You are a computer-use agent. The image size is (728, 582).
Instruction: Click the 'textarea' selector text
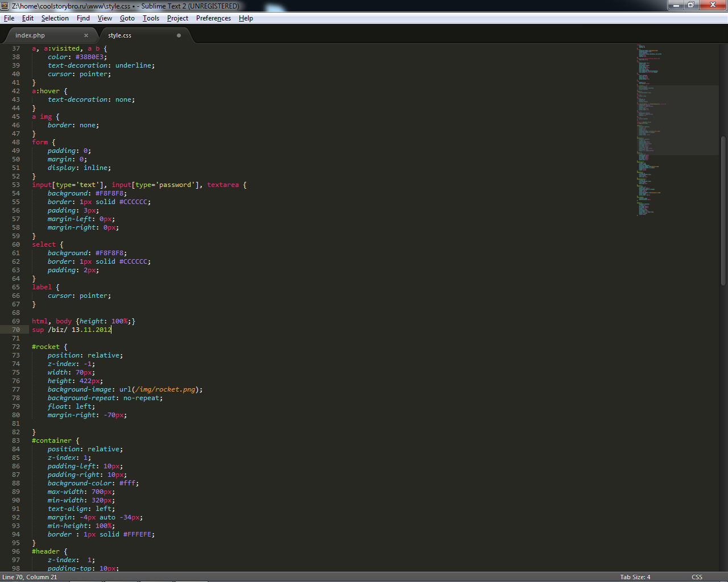(223, 185)
